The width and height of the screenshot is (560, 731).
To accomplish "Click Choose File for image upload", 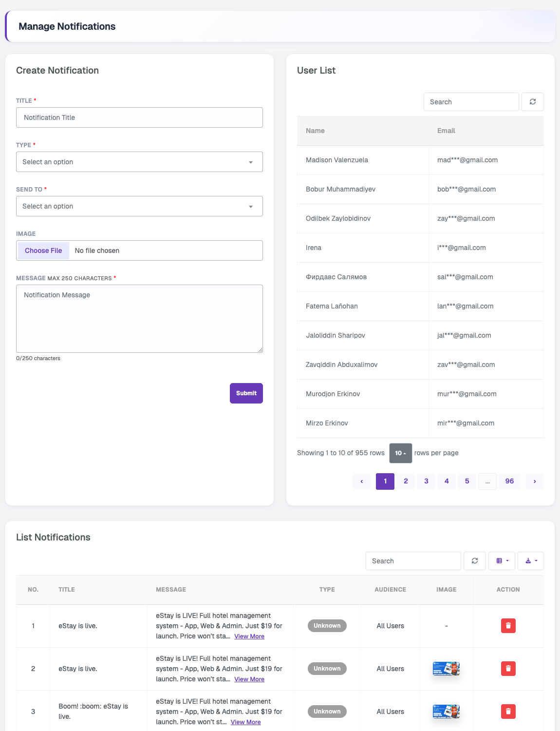I will 43,250.
